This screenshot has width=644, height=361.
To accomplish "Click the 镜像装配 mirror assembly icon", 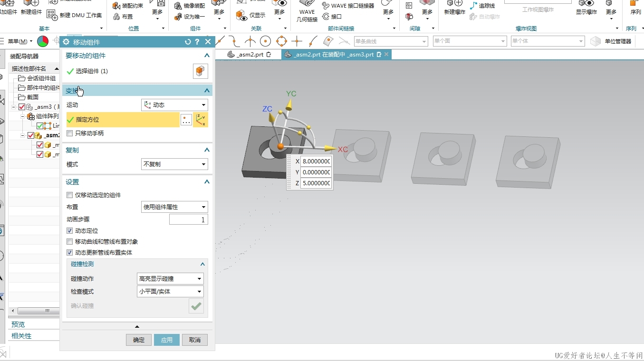I will [178, 6].
